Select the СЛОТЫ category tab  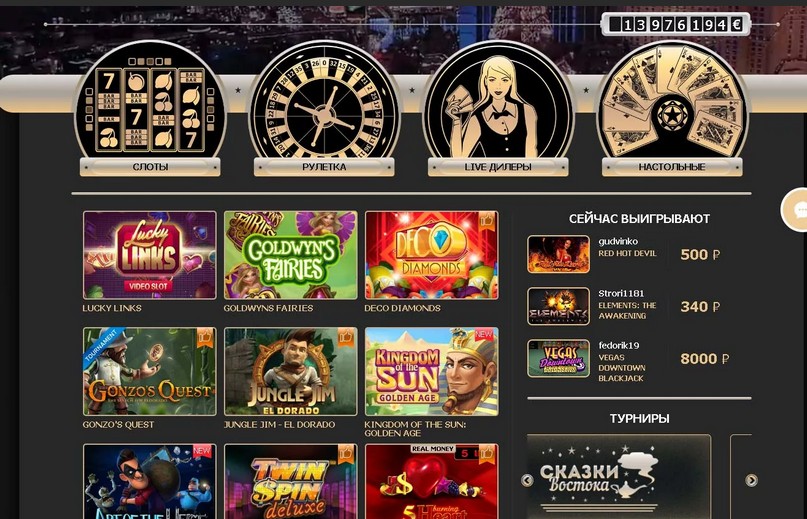click(x=150, y=167)
